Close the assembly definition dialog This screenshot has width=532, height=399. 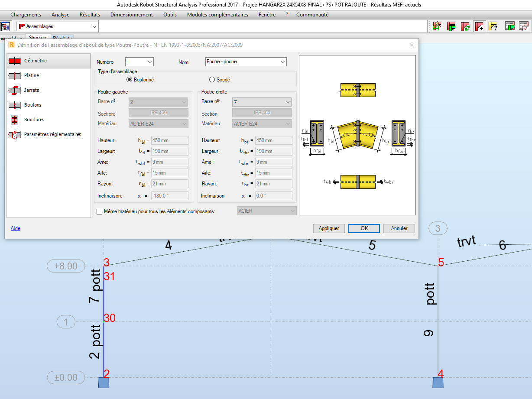pos(412,45)
